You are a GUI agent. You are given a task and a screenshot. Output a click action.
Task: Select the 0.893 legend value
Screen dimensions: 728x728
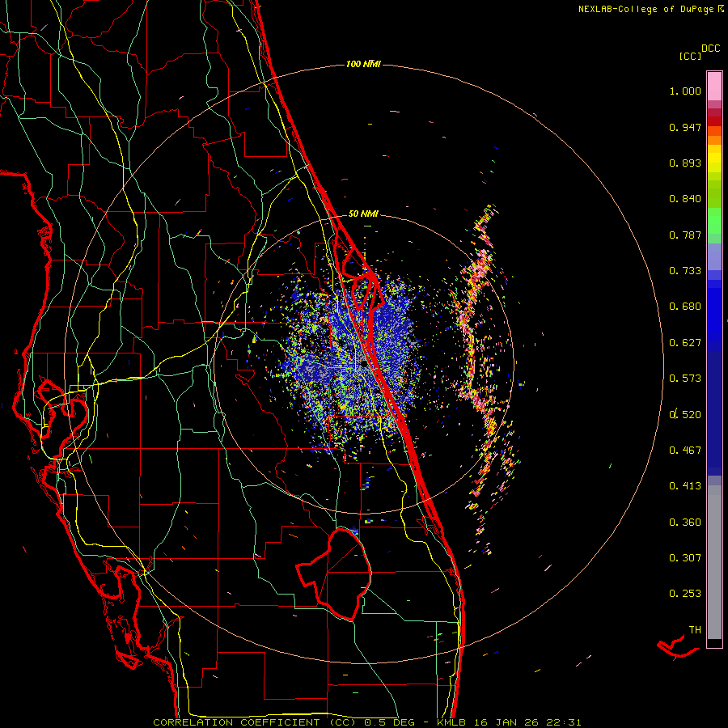click(x=685, y=163)
